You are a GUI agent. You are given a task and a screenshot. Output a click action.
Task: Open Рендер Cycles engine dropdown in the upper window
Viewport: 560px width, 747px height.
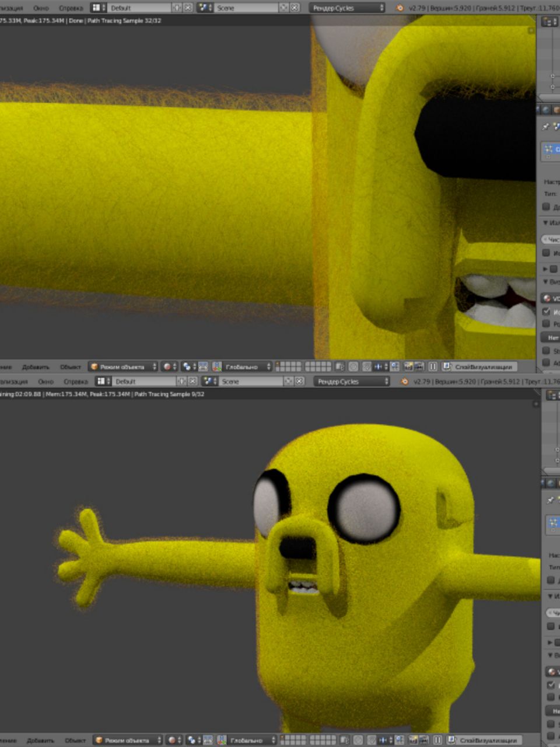coord(347,8)
